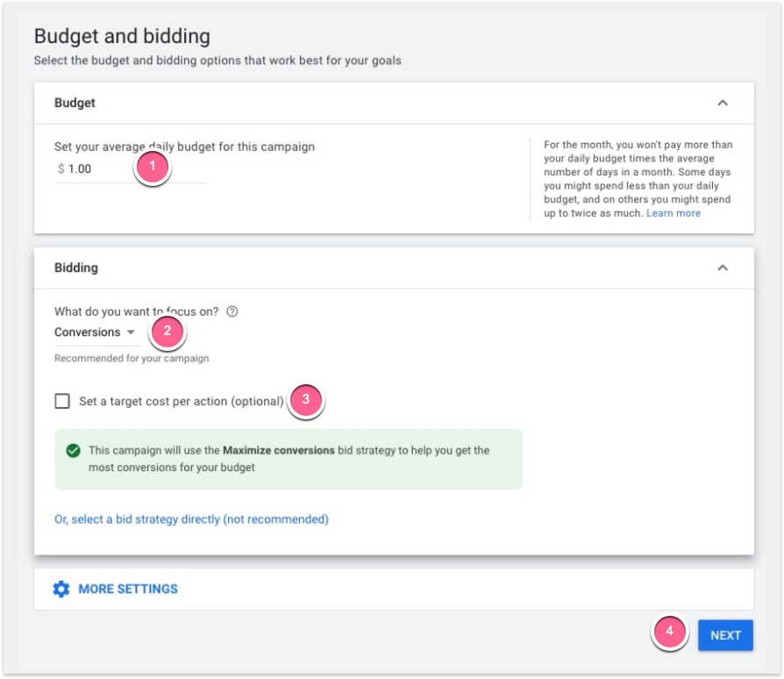Click the pink annotation marker 1
The image size is (784, 679).
(152, 167)
